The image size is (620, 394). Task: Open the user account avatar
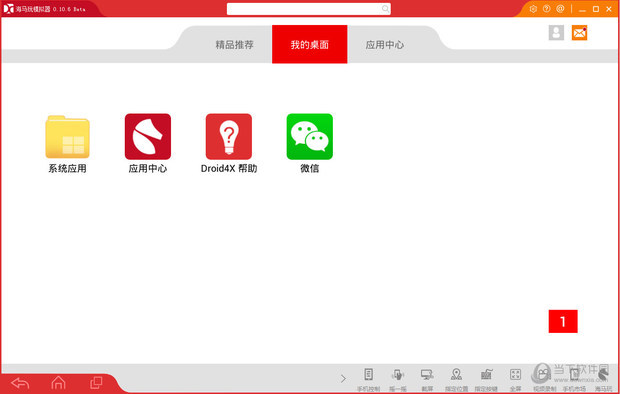[556, 32]
